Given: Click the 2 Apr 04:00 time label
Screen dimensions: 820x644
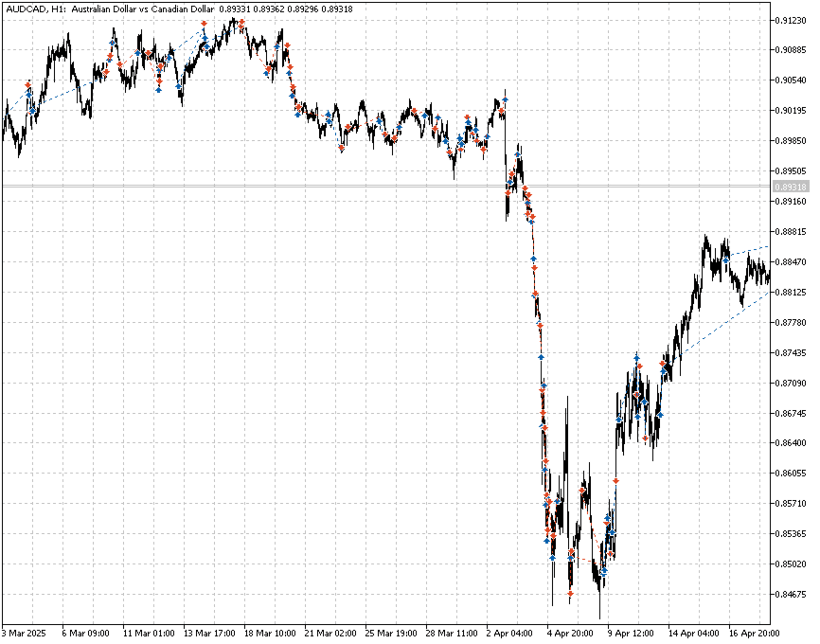Looking at the screenshot, I should pyautogui.click(x=509, y=633).
